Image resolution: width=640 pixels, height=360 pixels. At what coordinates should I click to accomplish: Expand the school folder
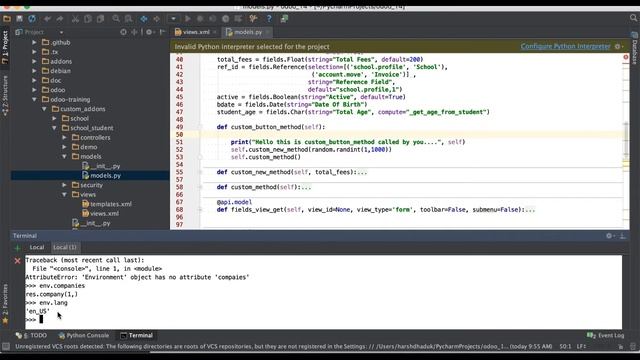(54, 118)
